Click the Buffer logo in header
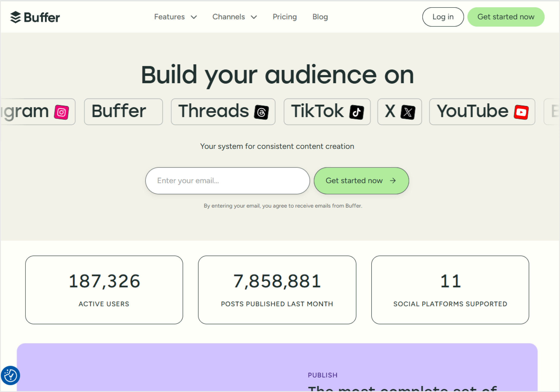The image size is (560, 392). click(35, 17)
